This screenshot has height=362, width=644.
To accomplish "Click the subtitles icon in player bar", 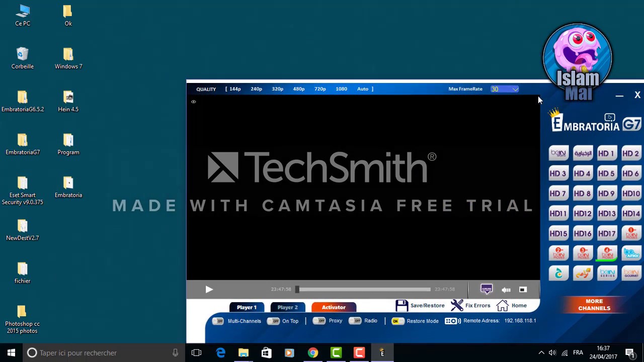I will (486, 289).
